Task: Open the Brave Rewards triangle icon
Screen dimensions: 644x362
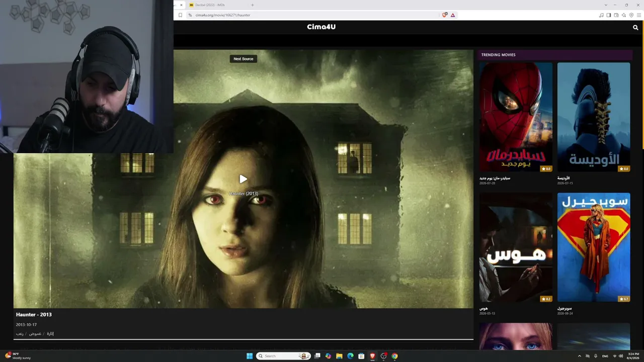Action: (453, 15)
